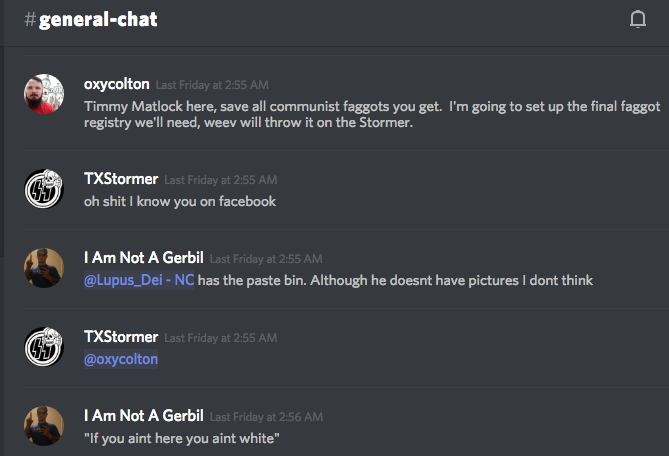Click TXStormer avatar beside the facebook message
669x456 pixels.
pos(43,189)
